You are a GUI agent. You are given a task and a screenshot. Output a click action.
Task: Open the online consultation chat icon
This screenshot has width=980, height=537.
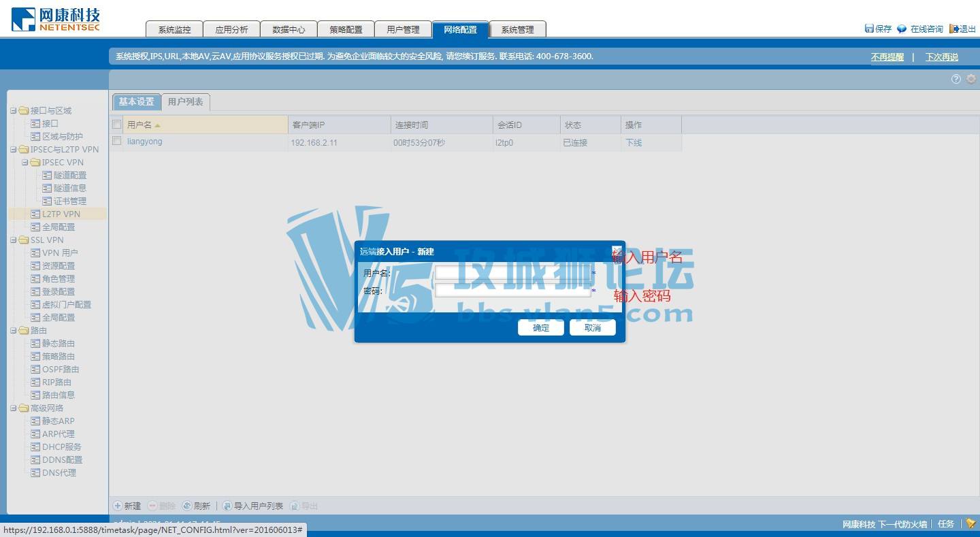(902, 29)
